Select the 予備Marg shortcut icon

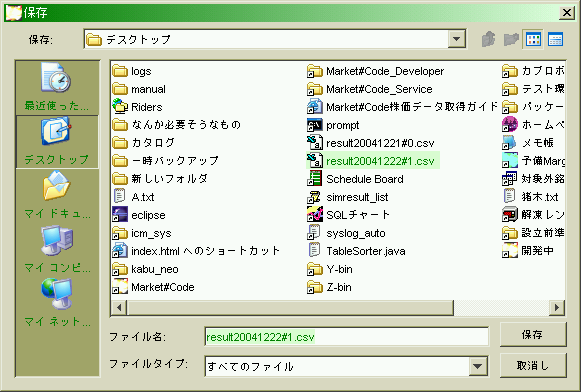point(509,161)
